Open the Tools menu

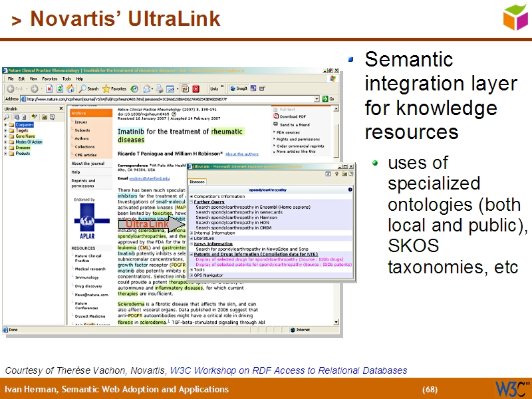click(x=66, y=78)
